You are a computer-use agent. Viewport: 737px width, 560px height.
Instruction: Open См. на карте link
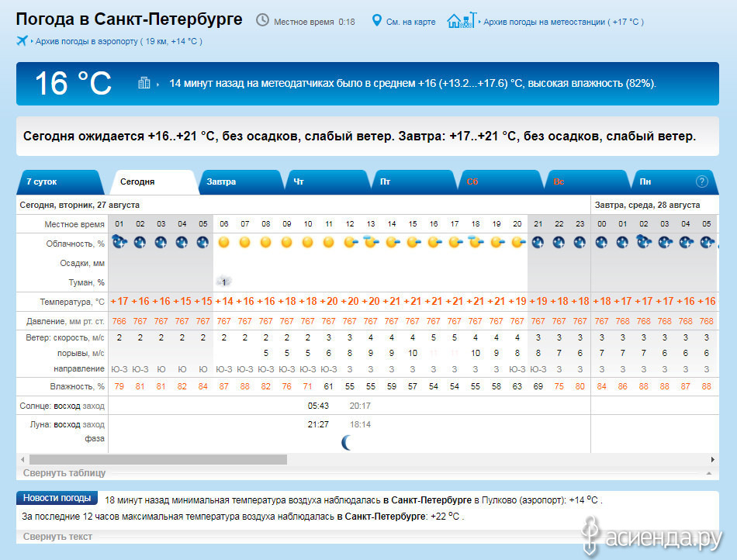click(411, 22)
